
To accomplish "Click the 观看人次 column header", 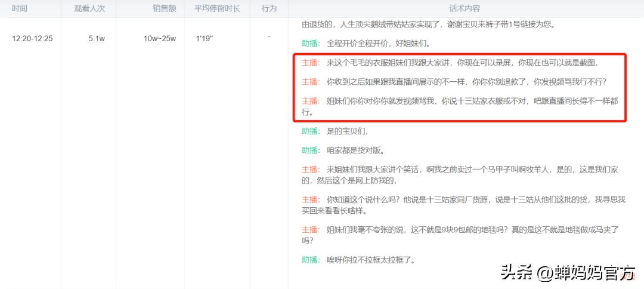I will pyautogui.click(x=89, y=8).
